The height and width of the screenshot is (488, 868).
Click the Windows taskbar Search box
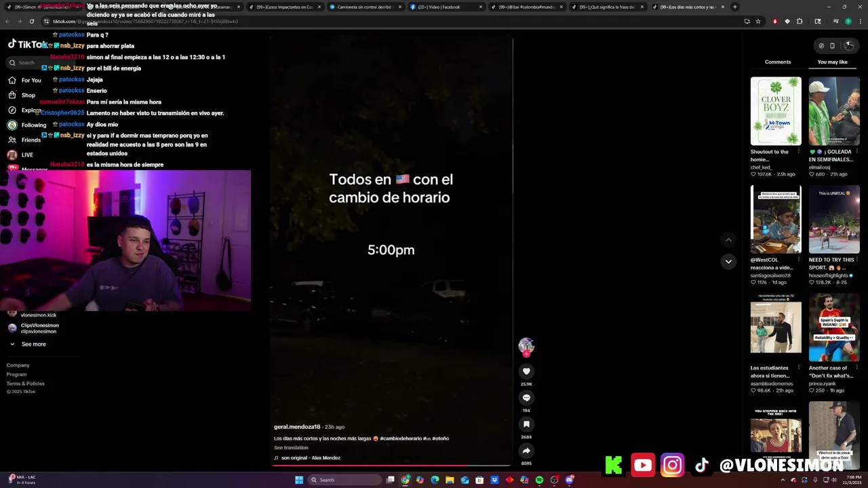344,480
